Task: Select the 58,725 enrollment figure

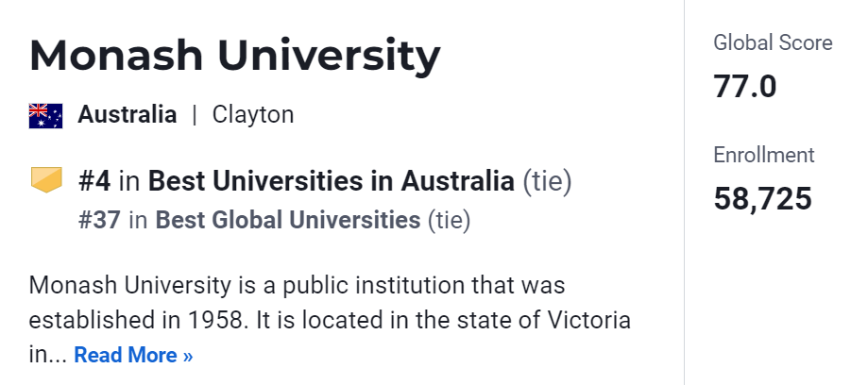Action: click(762, 199)
